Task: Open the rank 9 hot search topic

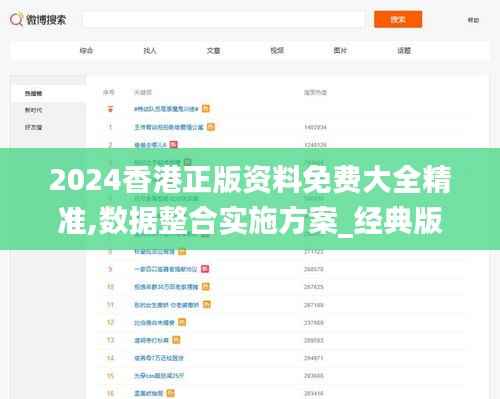Action: [x=166, y=269]
